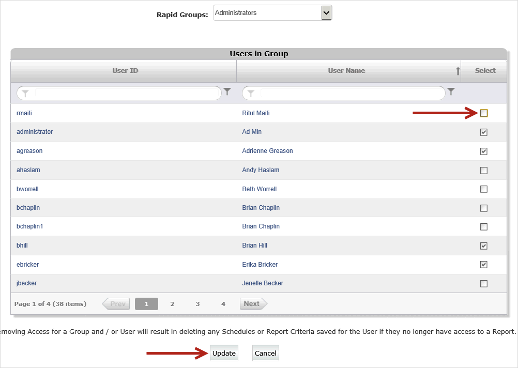Image resolution: width=518 pixels, height=368 pixels.
Task: Open User Name filter options funnel icon
Action: [451, 91]
